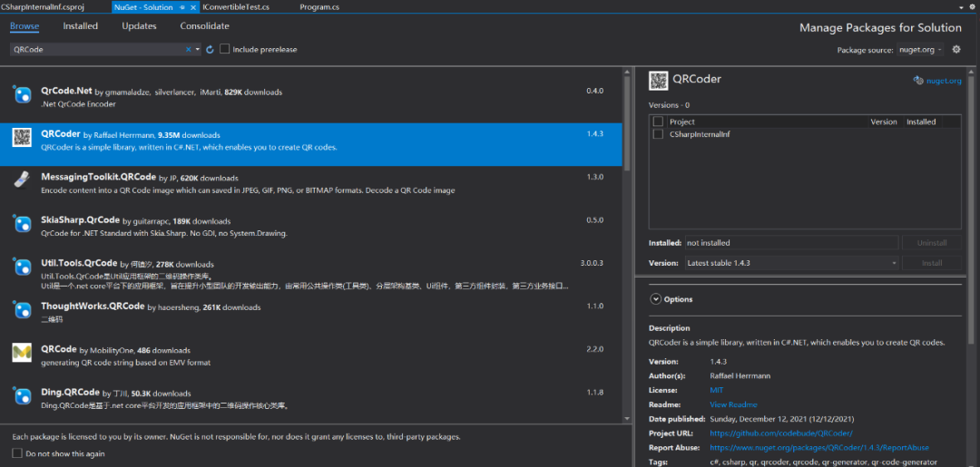Screen dimensions: 980x467
Task: Click the Uninstall button
Action: [x=932, y=242]
